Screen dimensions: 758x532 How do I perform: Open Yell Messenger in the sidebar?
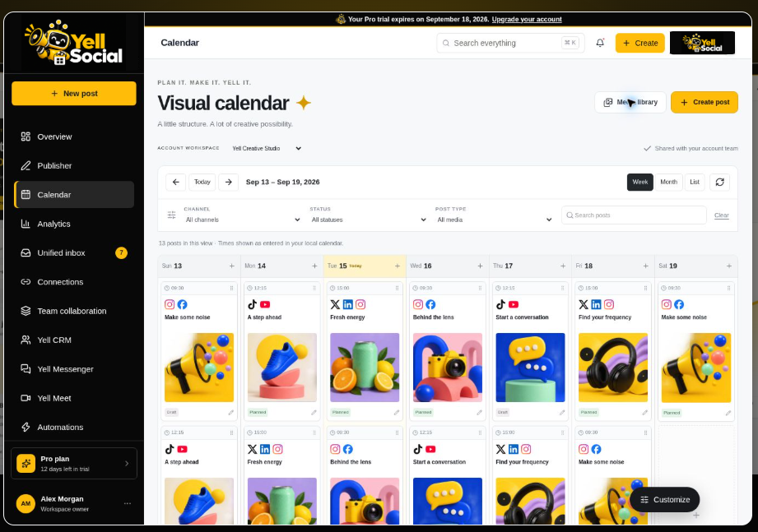[74, 369]
